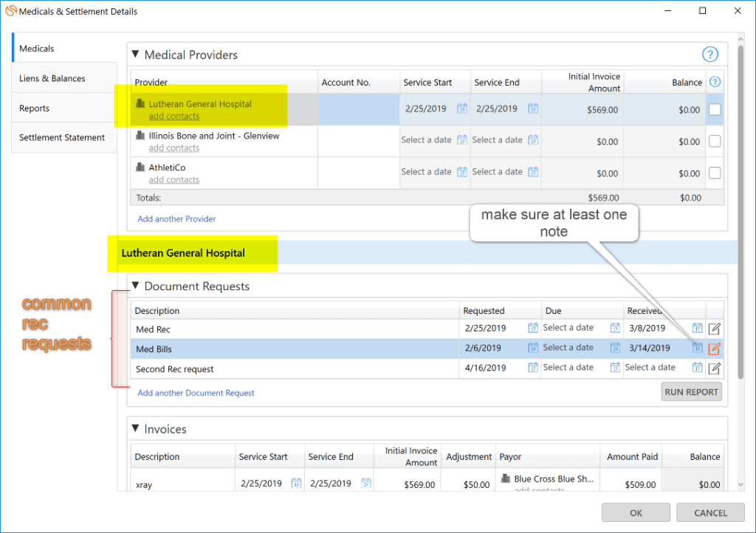Open the Settlement Statement tab
This screenshot has width=756, height=533.
pos(65,137)
